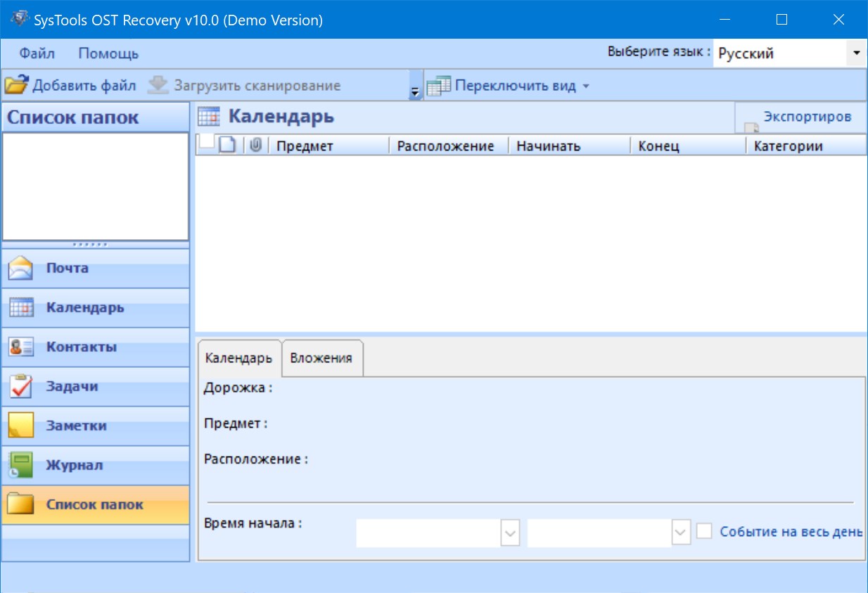Click the Добавить файл folder icon
Image resolution: width=868 pixels, height=593 pixels.
pyautogui.click(x=16, y=85)
